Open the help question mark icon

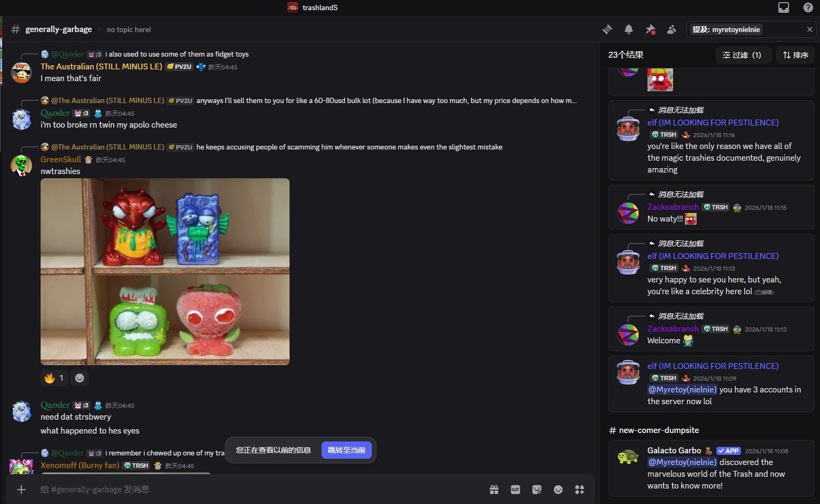[808, 7]
